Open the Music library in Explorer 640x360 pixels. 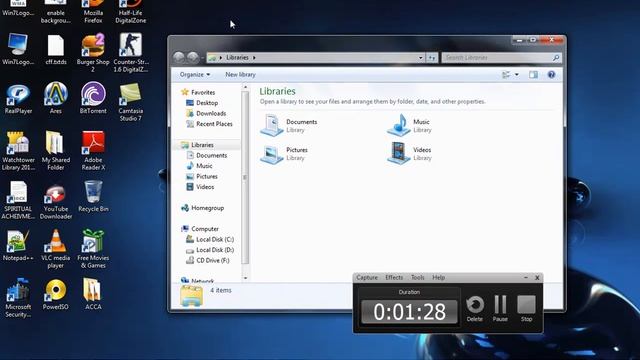409,125
